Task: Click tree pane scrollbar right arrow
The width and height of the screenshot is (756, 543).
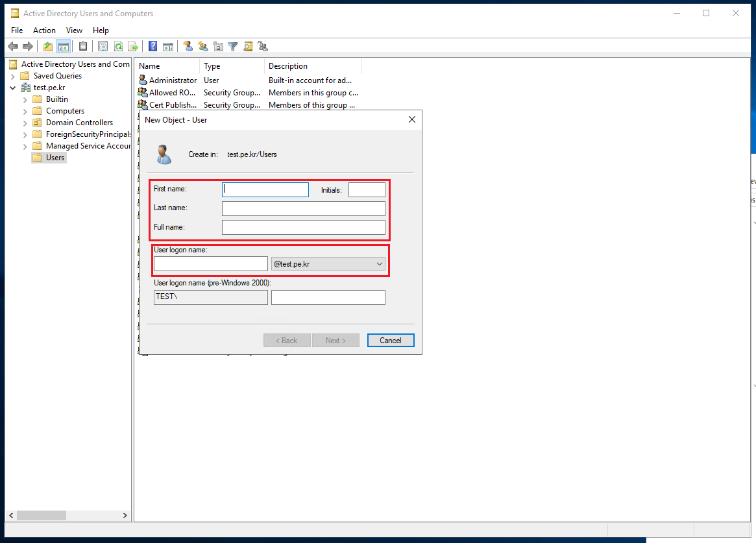Action: click(125, 516)
